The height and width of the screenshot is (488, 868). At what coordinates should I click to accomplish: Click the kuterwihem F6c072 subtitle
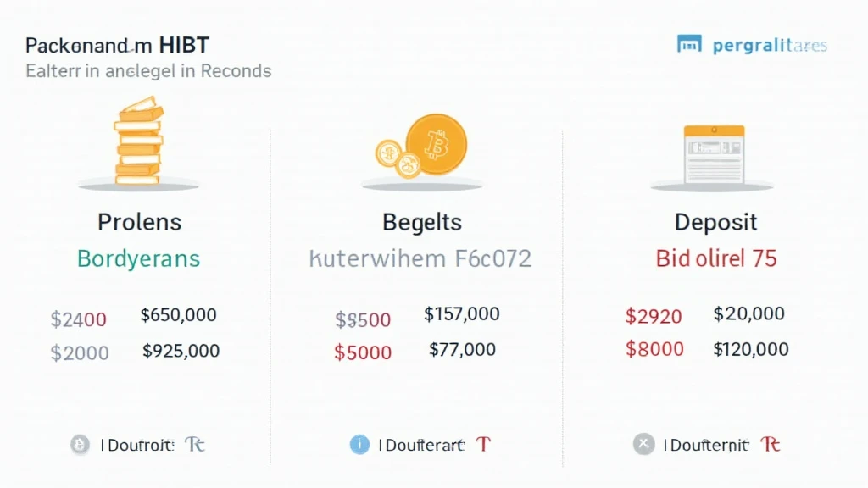(x=420, y=258)
